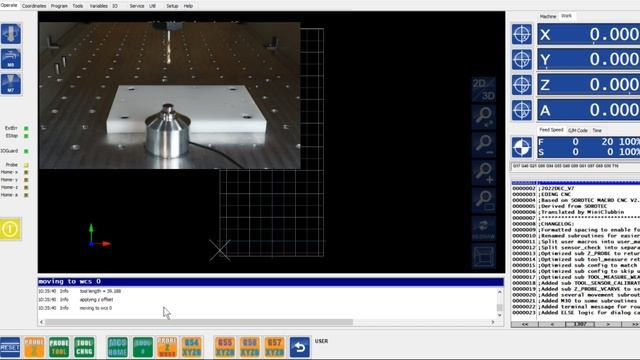Click the zoom window magnifier icon

pyautogui.click(x=484, y=200)
